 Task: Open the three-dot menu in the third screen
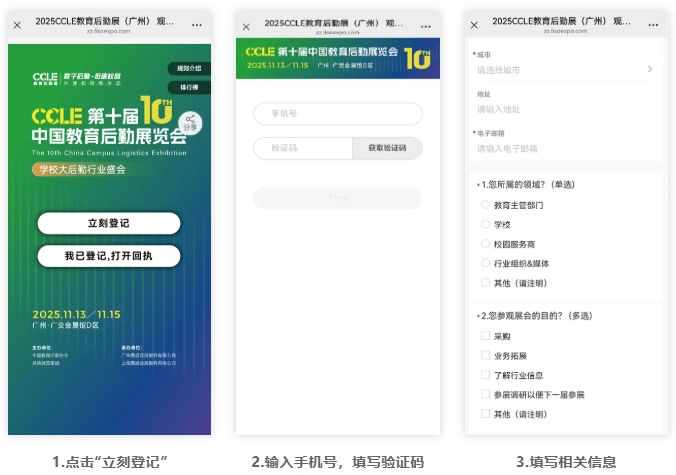[653, 25]
